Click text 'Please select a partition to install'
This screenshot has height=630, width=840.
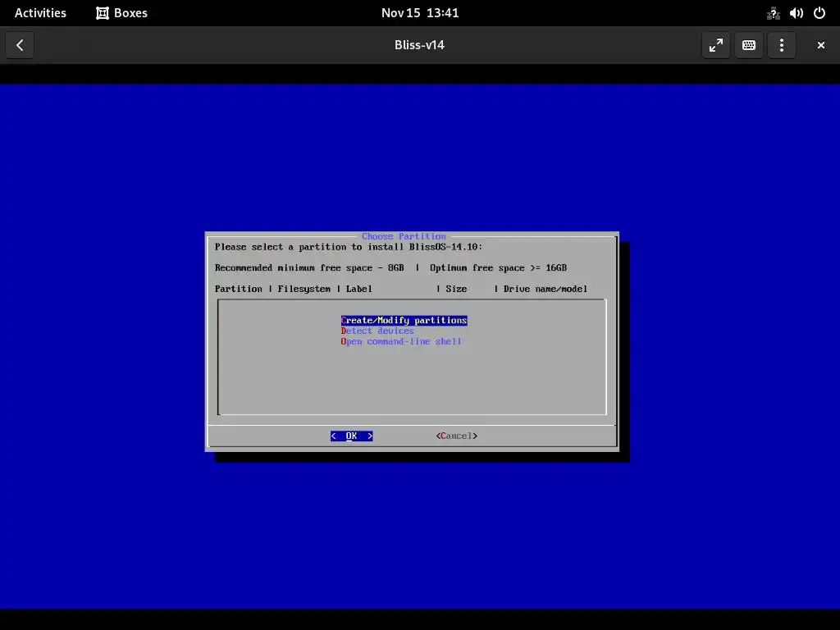click(x=309, y=247)
